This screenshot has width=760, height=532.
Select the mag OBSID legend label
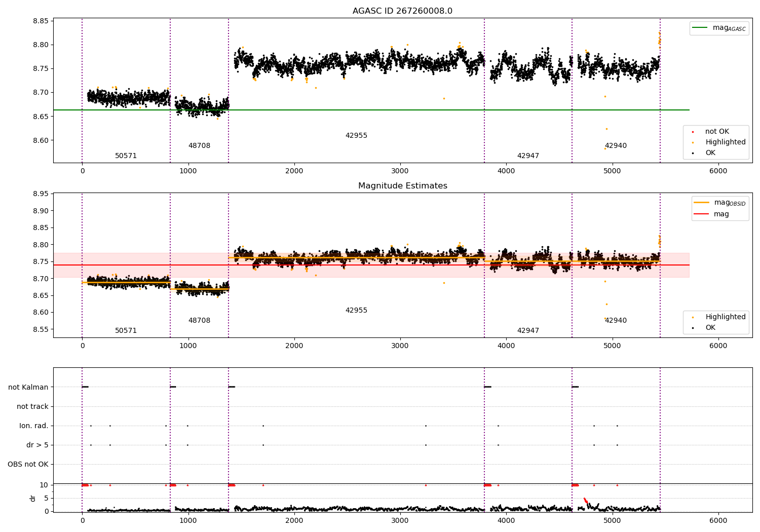[730, 203]
